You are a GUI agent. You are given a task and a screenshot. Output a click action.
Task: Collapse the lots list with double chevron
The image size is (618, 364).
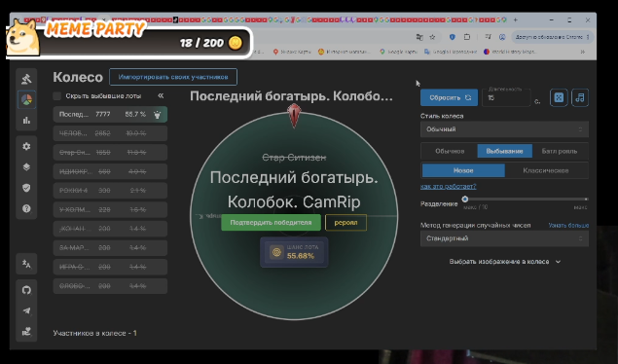point(161,95)
